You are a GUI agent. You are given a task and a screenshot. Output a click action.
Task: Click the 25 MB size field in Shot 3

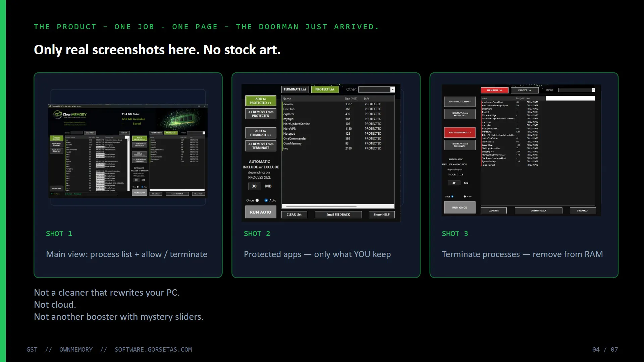point(454,183)
